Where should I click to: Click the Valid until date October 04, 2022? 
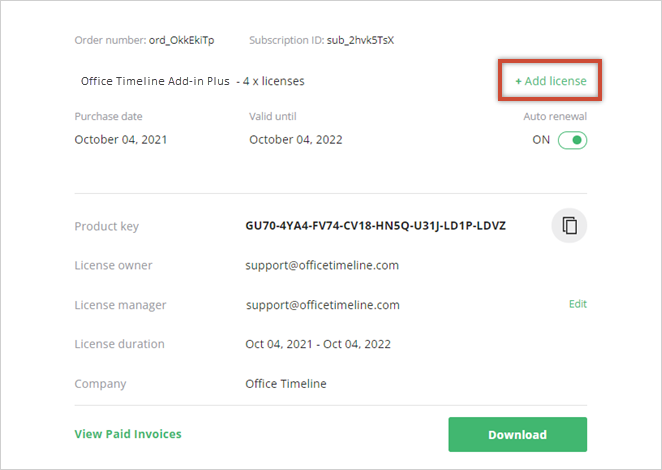296,140
